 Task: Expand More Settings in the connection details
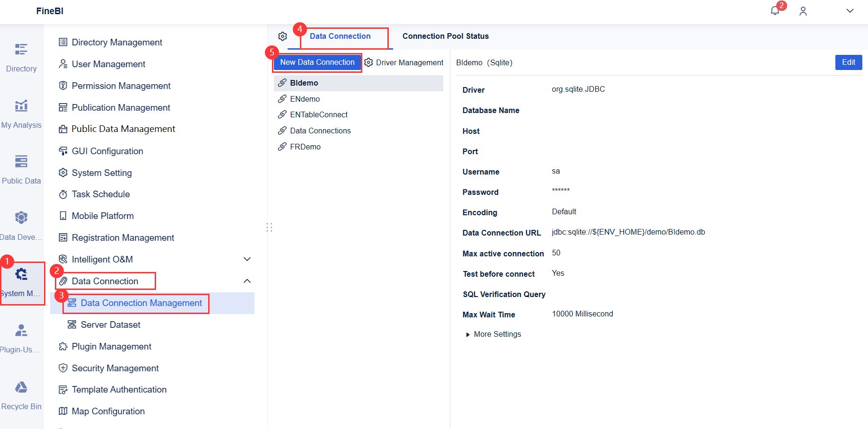pyautogui.click(x=493, y=334)
